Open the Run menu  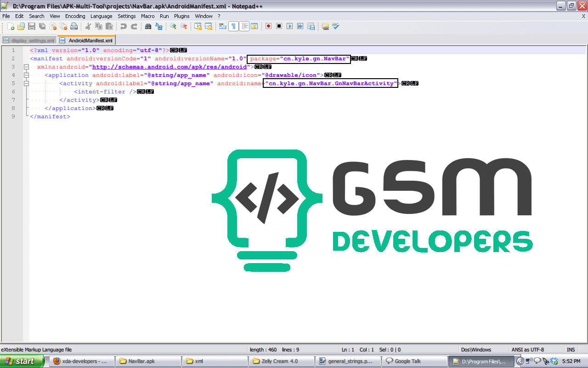pyautogui.click(x=164, y=16)
